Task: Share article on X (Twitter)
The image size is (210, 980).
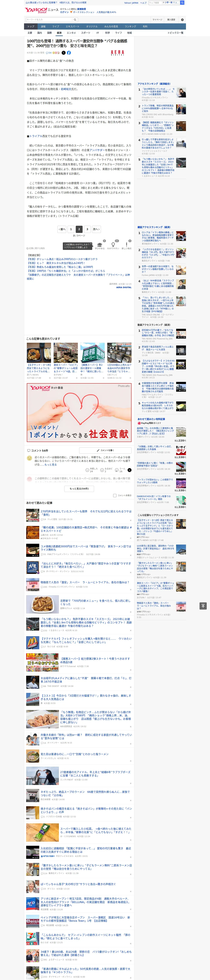Action: click(x=64, y=53)
